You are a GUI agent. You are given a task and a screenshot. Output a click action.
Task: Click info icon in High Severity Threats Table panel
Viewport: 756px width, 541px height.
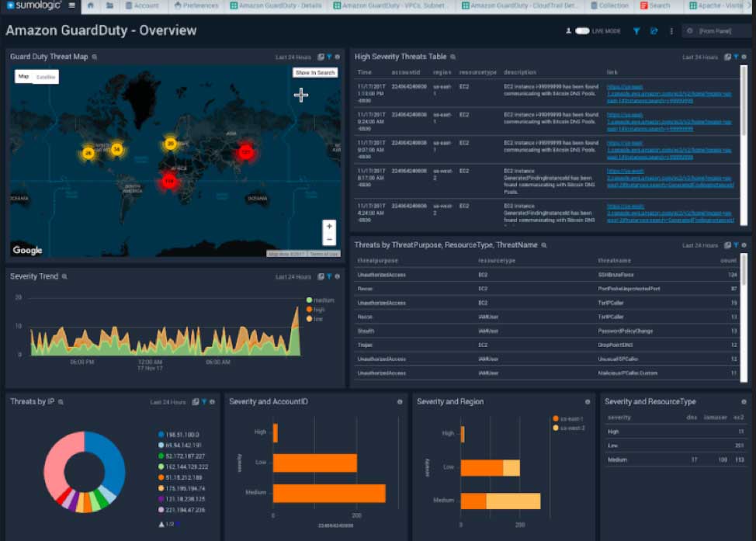point(744,57)
